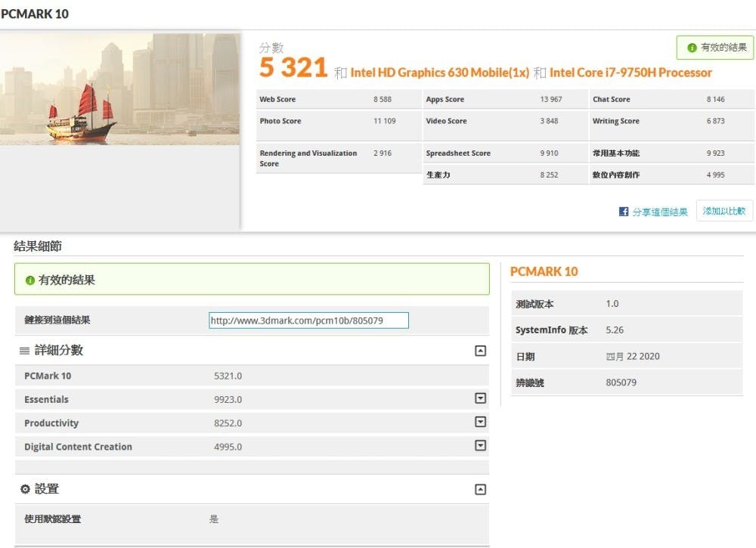Click the PCMARK 10 side panel heading
Screen dimensions: 756x548
tap(544, 271)
